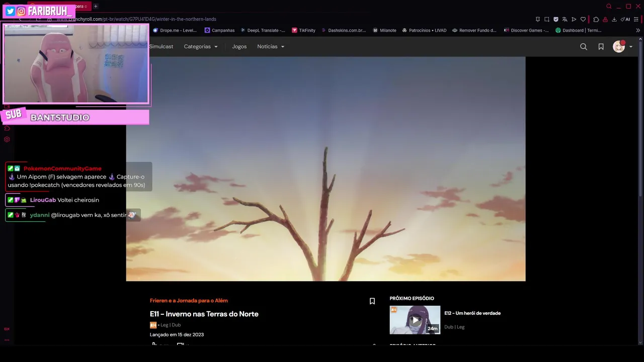
Task: Click the browser tab search magnifier icon
Action: [609, 6]
